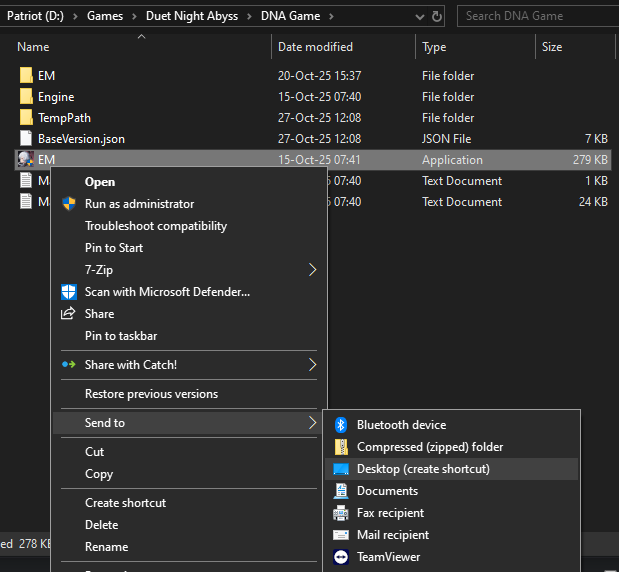Select Pin to taskbar
The width and height of the screenshot is (619, 572).
121,336
